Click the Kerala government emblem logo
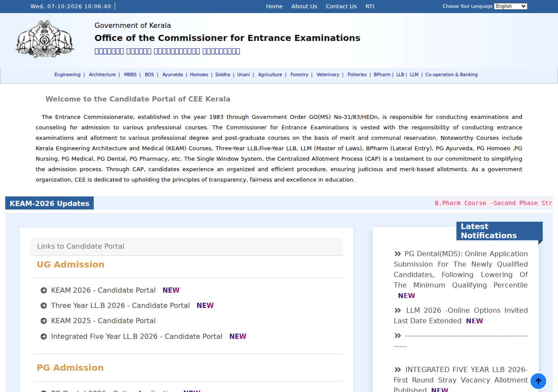Viewport: 558px width, 392px height. (45, 39)
